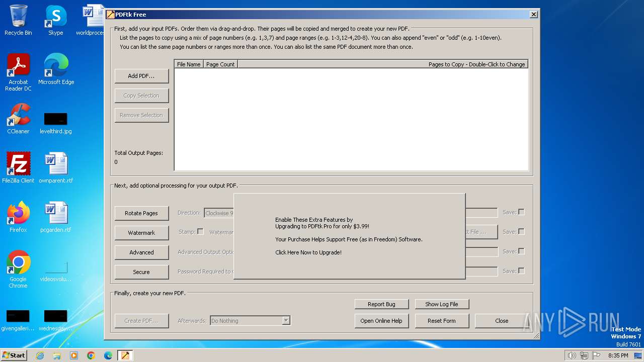Open File Explorer from the taskbar
644x362 pixels.
tap(57, 355)
